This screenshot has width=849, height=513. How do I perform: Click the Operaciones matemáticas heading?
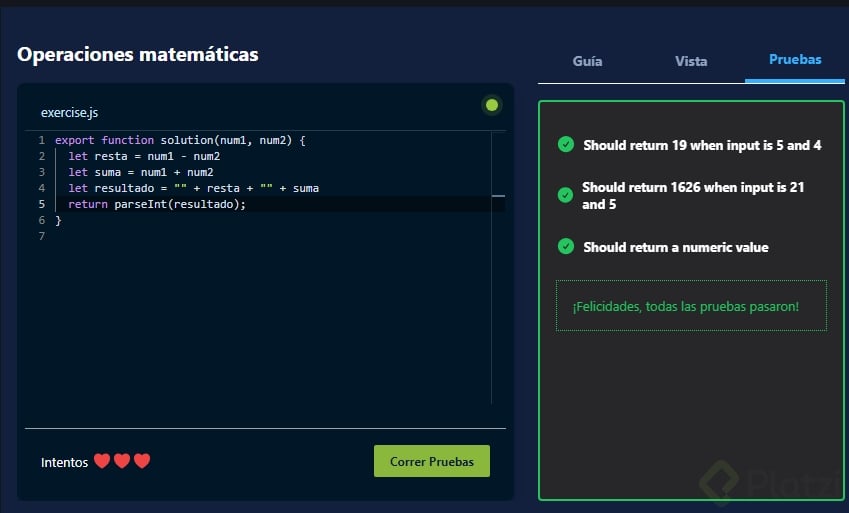pos(138,55)
